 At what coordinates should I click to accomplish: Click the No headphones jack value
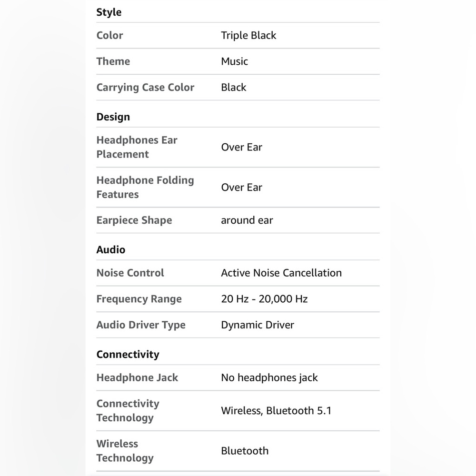coord(269,377)
